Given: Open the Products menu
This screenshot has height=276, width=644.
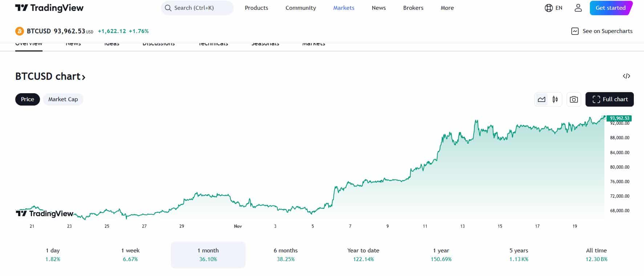Looking at the screenshot, I should (256, 8).
